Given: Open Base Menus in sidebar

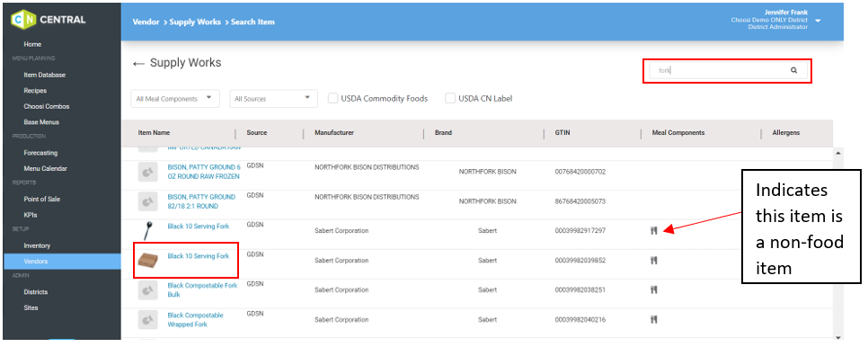Looking at the screenshot, I should (41, 121).
